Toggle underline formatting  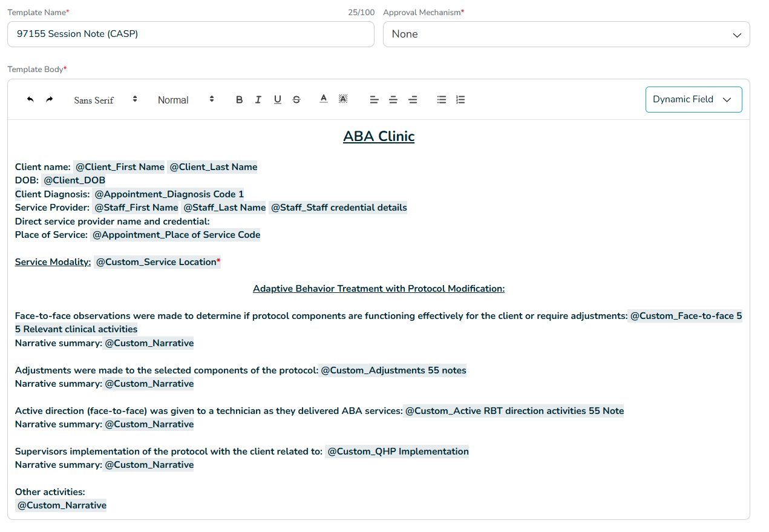278,100
